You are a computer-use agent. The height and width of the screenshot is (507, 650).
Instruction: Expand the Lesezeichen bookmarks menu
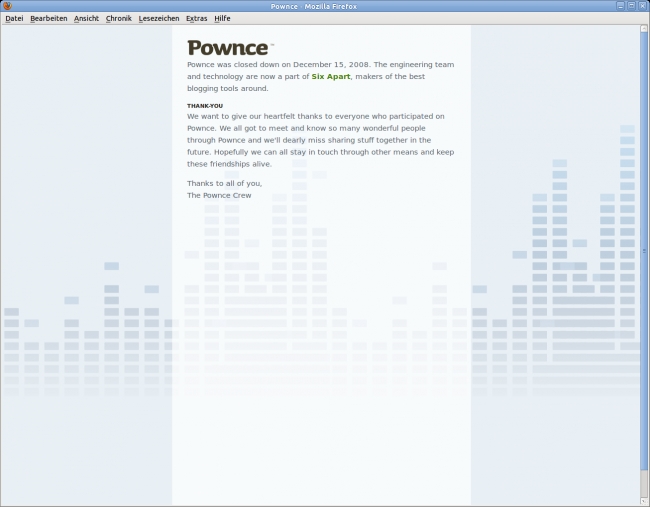158,18
